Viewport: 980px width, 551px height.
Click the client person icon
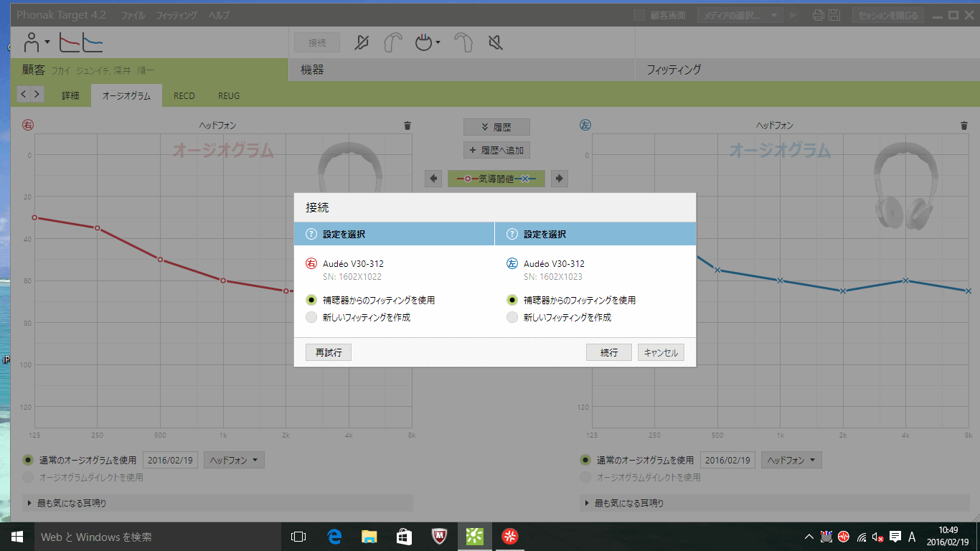point(32,43)
